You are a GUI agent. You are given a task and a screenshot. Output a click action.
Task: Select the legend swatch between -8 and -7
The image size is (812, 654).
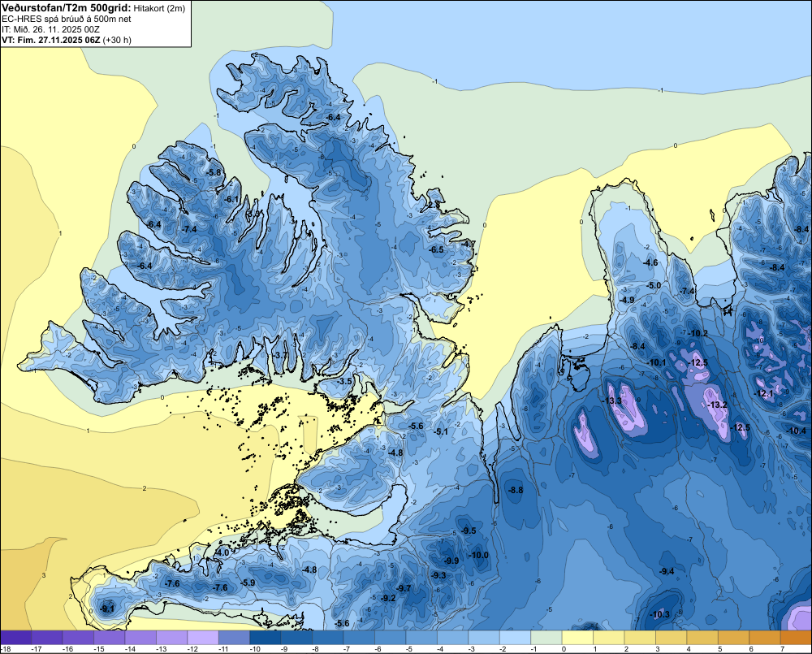pyautogui.click(x=328, y=638)
